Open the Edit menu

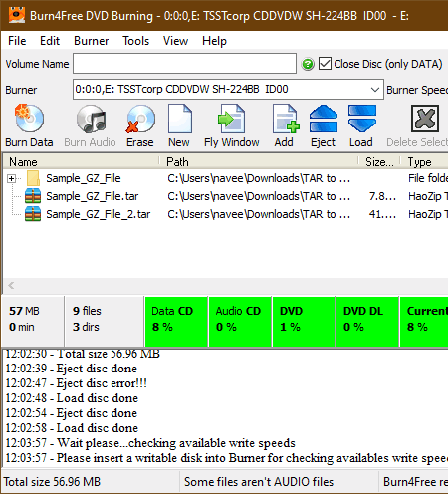pos(50,41)
